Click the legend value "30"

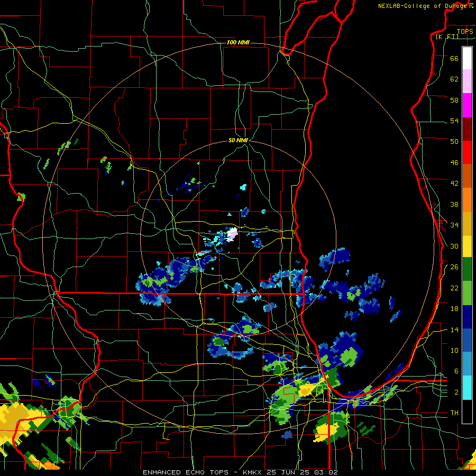point(454,246)
